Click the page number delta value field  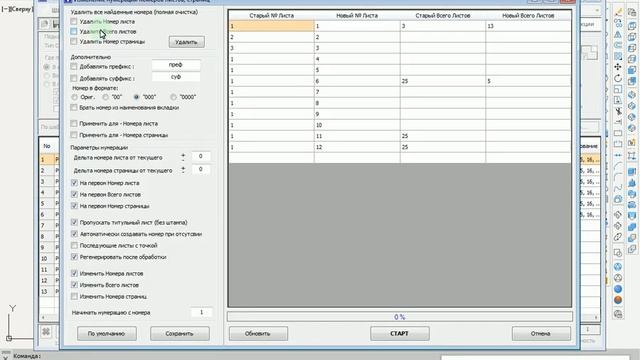pos(200,169)
